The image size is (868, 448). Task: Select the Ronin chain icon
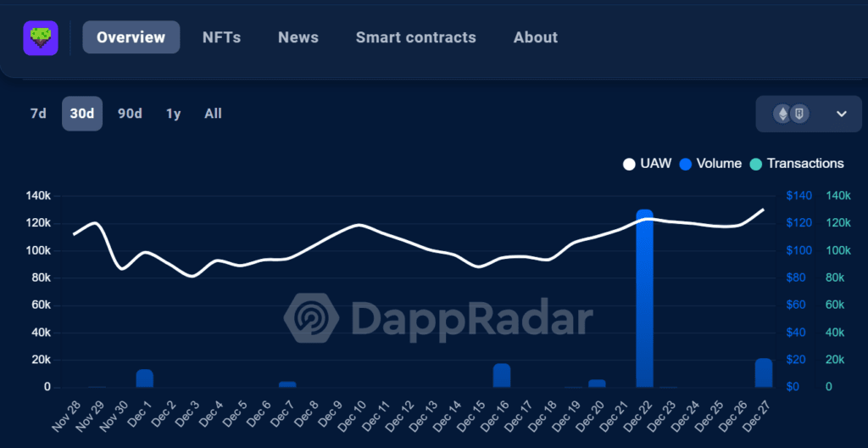[x=799, y=114]
